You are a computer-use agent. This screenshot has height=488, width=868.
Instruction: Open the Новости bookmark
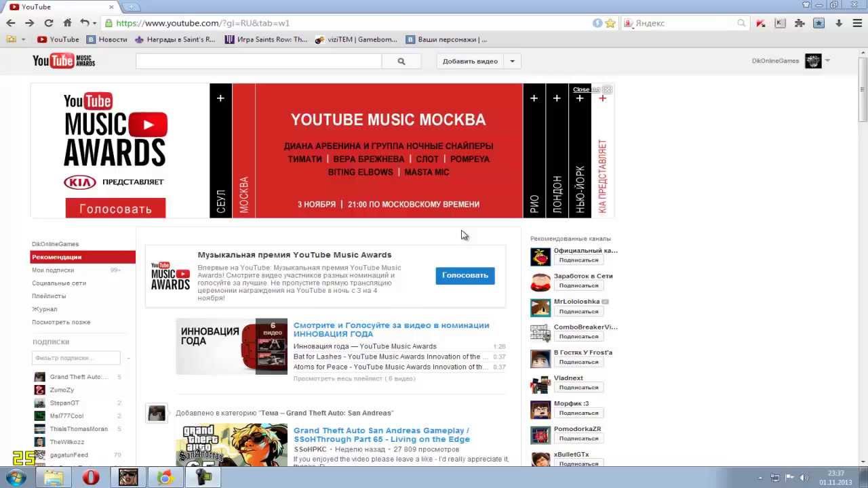[x=107, y=39]
